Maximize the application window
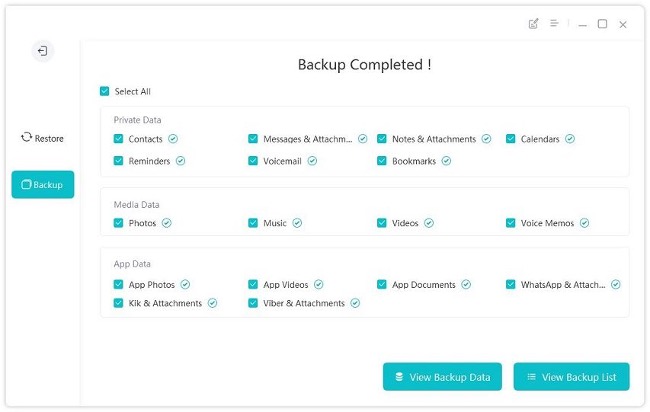This screenshot has width=650, height=412. pos(602,24)
